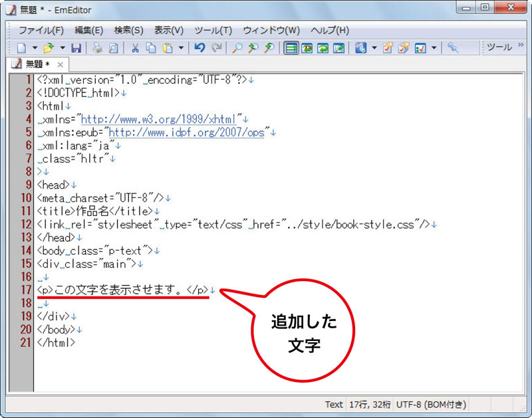Screen dimensions: 532x418
Task: Save the file using the Save icon
Action: click(77, 48)
